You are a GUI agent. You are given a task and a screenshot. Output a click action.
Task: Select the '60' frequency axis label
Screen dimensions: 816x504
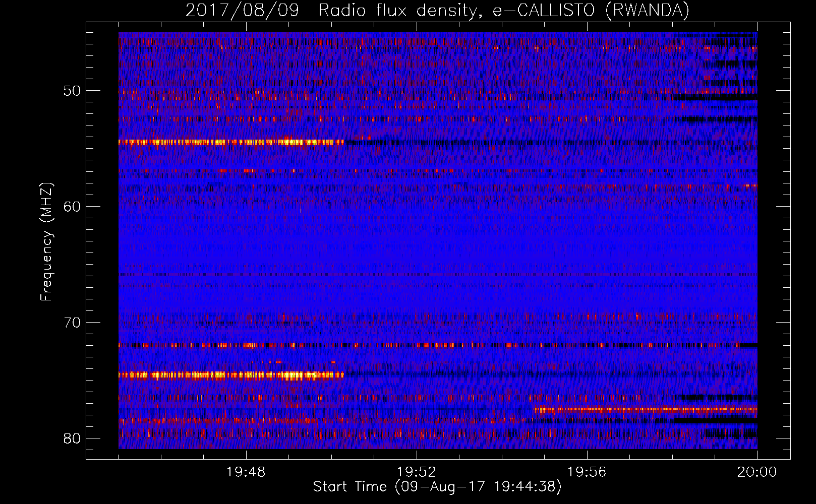(x=72, y=207)
